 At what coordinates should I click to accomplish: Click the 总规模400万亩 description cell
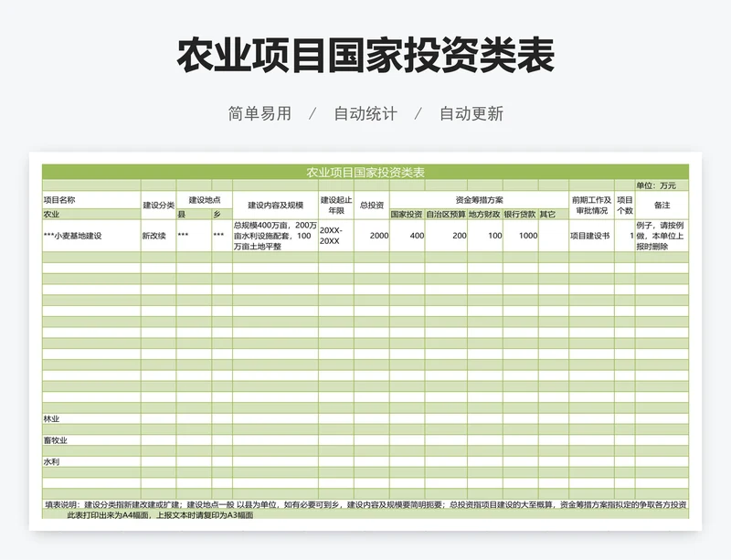pyautogui.click(x=276, y=236)
